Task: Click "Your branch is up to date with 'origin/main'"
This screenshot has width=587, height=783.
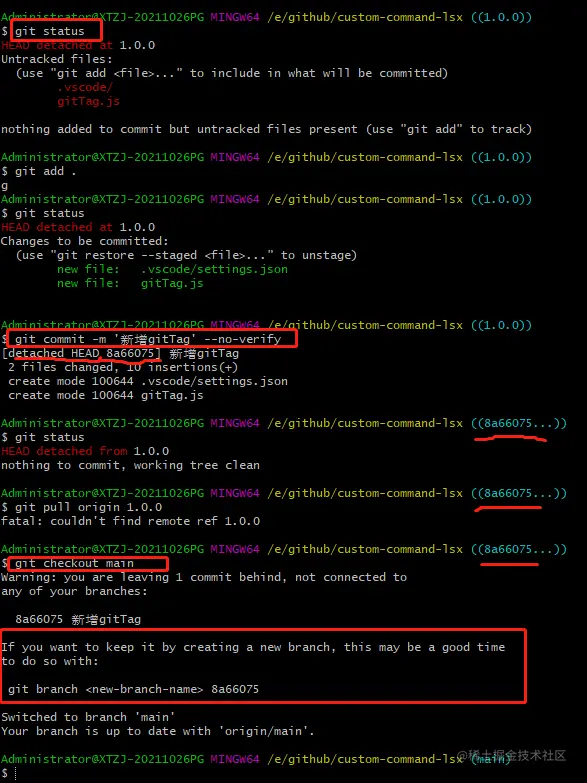Action: click(x=158, y=731)
